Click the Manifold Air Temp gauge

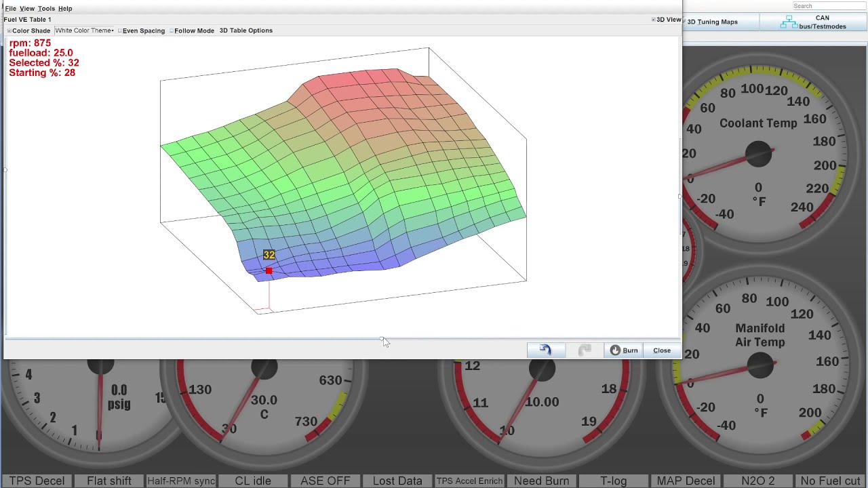pos(759,366)
